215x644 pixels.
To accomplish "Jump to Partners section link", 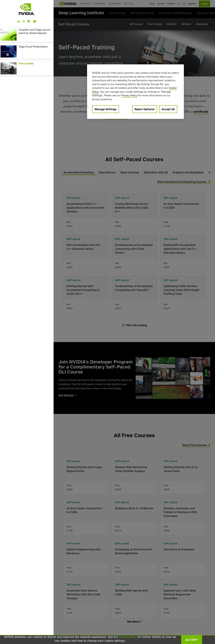I will click(x=186, y=24).
